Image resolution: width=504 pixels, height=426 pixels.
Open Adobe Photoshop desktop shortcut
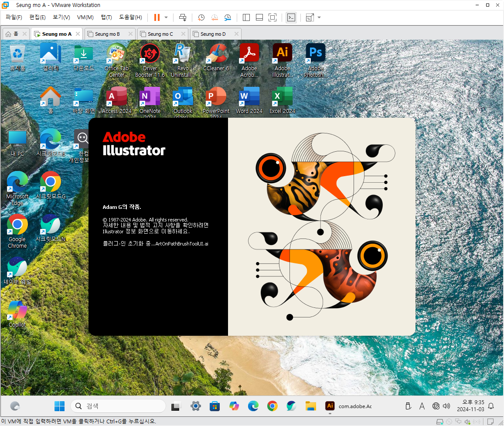point(315,61)
